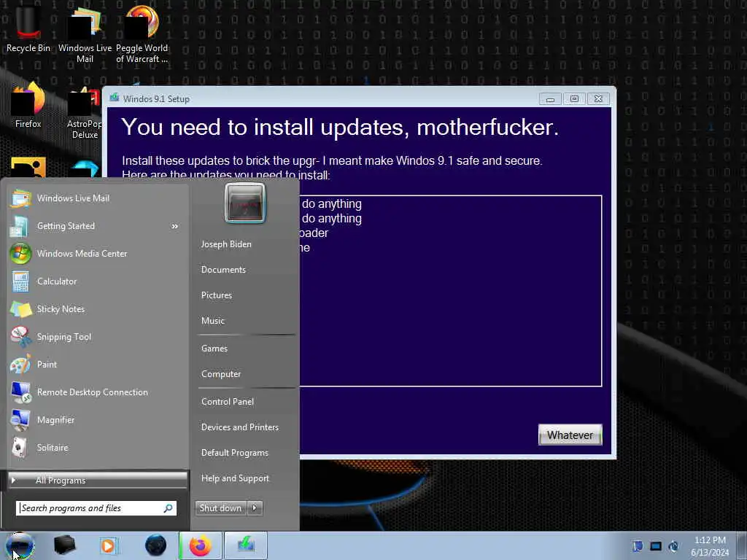This screenshot has height=560, width=747.
Task: Click Magnifier icon in Start menu
Action: coord(20,419)
